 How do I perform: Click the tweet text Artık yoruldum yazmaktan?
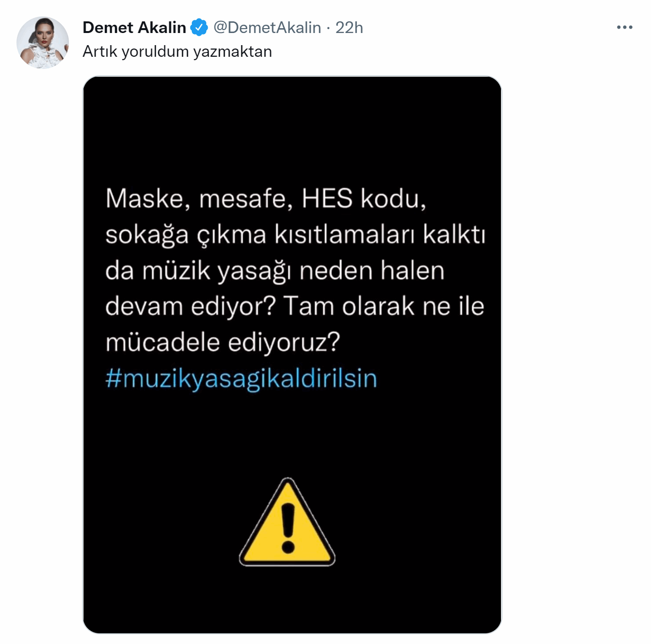(177, 51)
